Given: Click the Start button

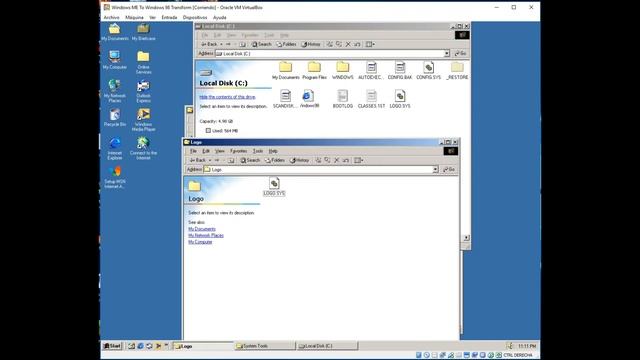Looking at the screenshot, I should click(x=112, y=346).
